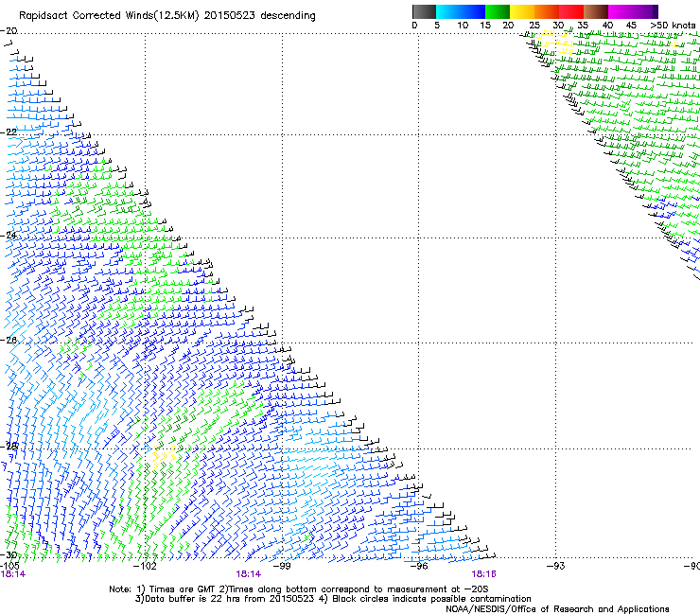This screenshot has height=615, width=700.
Task: Click the "18:14" time label under -105
Action: (x=13, y=574)
